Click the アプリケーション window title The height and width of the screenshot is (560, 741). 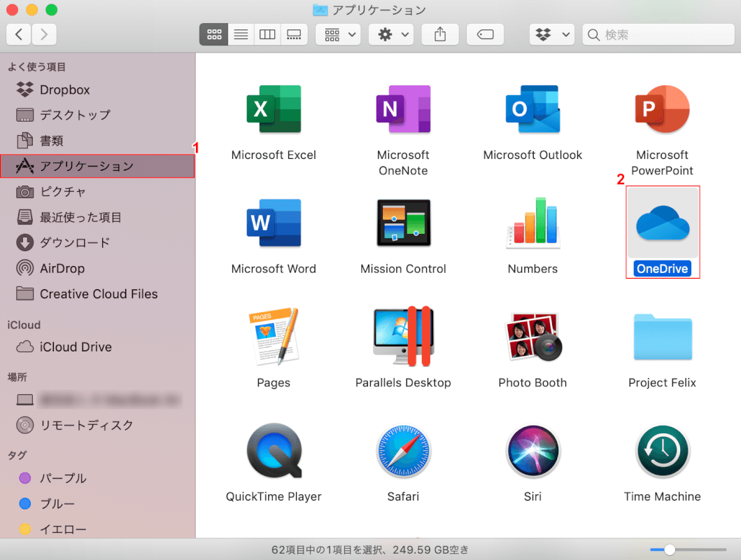point(379,10)
